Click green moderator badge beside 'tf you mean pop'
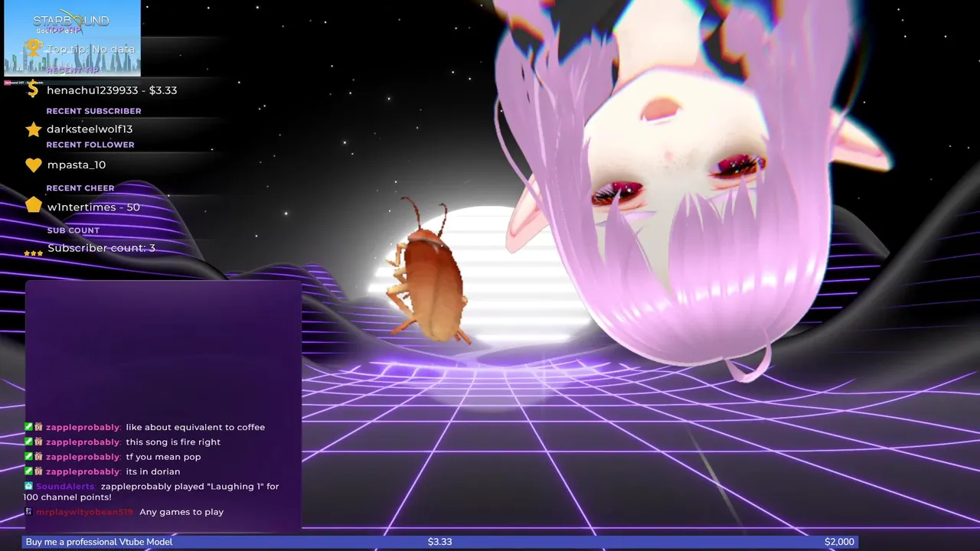Viewport: 980px width, 551px height. point(28,456)
